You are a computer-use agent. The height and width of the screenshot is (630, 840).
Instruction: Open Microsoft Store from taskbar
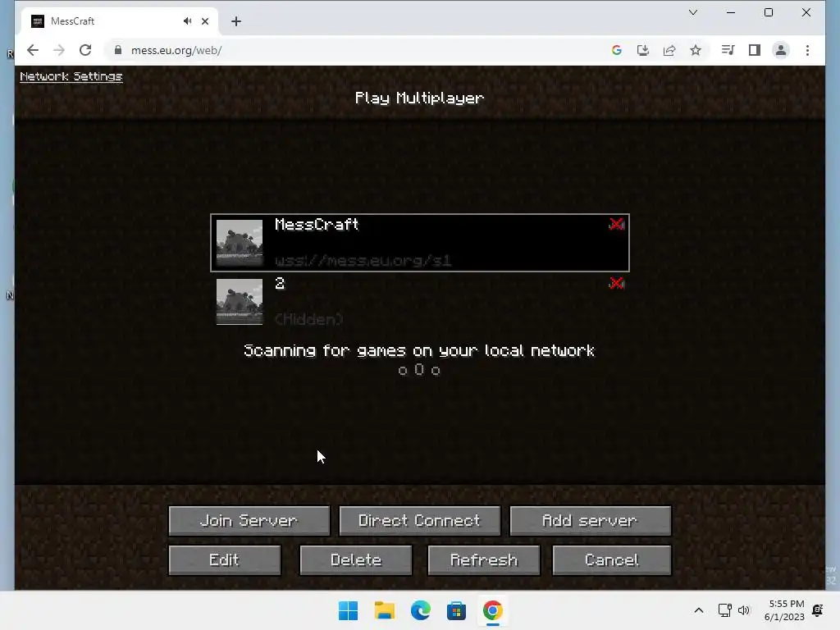456,610
